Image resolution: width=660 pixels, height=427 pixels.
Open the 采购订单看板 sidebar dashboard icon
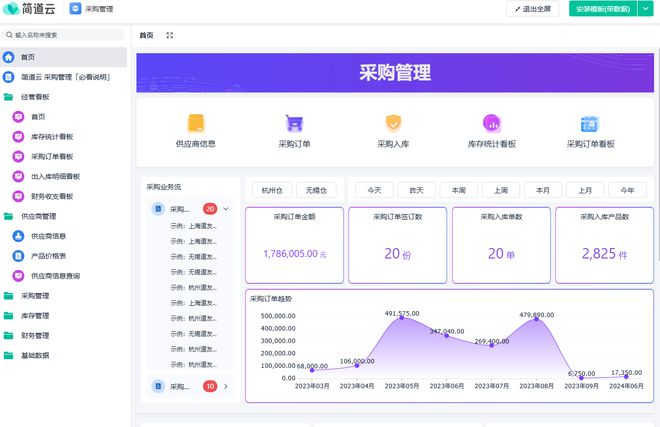pyautogui.click(x=18, y=156)
